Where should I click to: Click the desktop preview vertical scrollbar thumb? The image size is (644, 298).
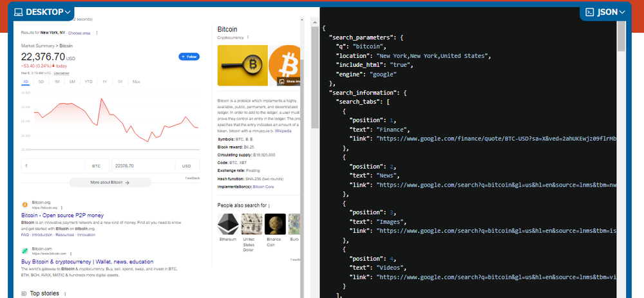315,78
